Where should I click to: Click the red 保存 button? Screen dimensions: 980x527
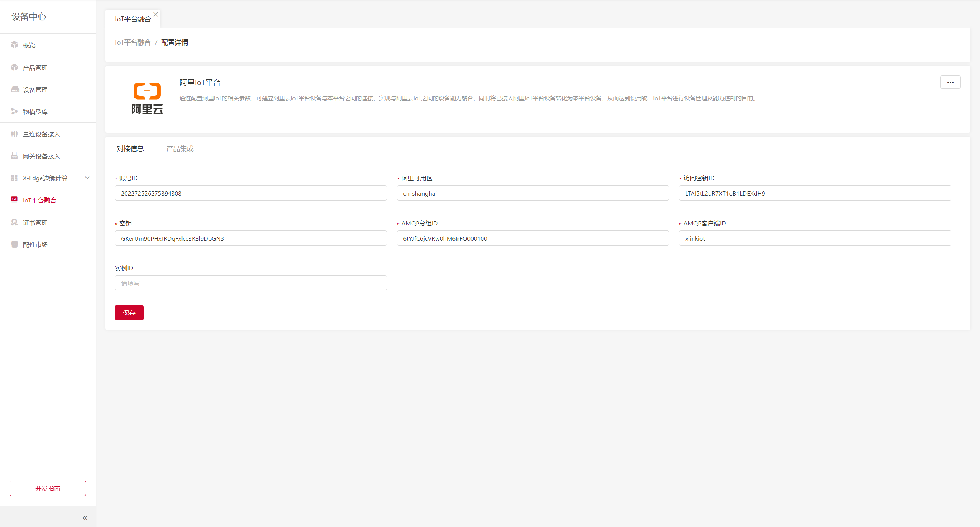coord(129,313)
